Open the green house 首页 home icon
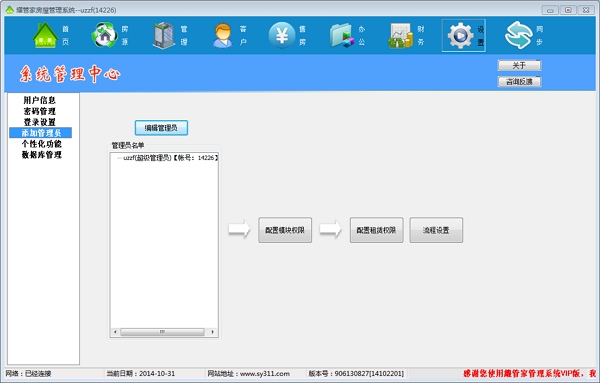This screenshot has width=600, height=383. click(45, 35)
